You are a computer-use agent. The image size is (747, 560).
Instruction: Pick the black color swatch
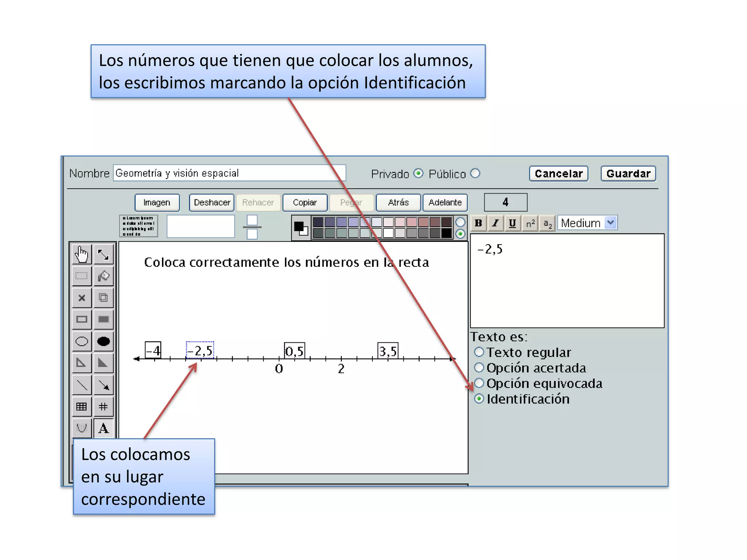coord(446,233)
